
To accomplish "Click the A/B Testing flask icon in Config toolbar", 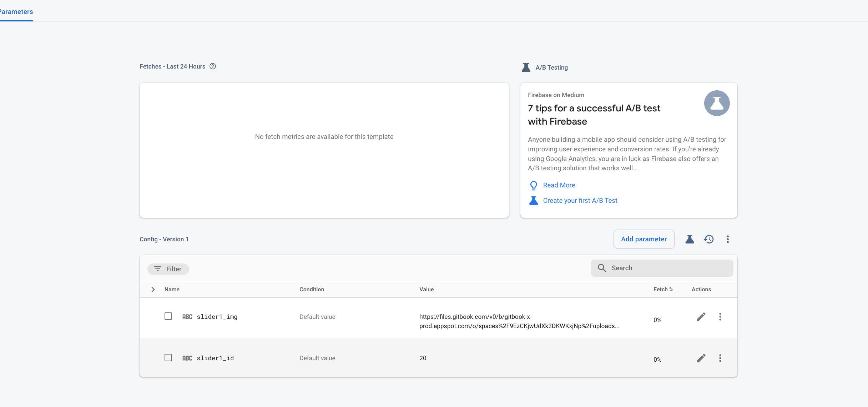I will tap(690, 239).
